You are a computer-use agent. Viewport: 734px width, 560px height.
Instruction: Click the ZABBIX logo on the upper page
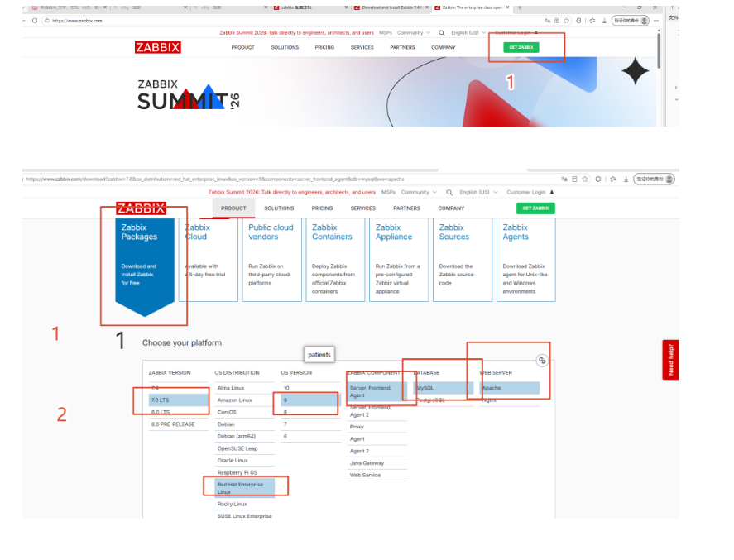[x=158, y=47]
